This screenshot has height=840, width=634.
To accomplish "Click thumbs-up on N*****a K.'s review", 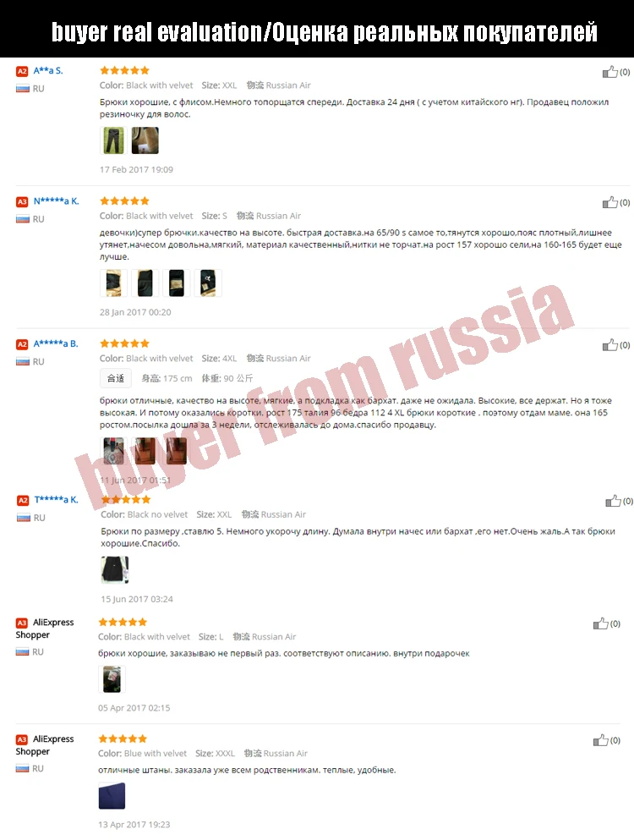I will [x=609, y=202].
